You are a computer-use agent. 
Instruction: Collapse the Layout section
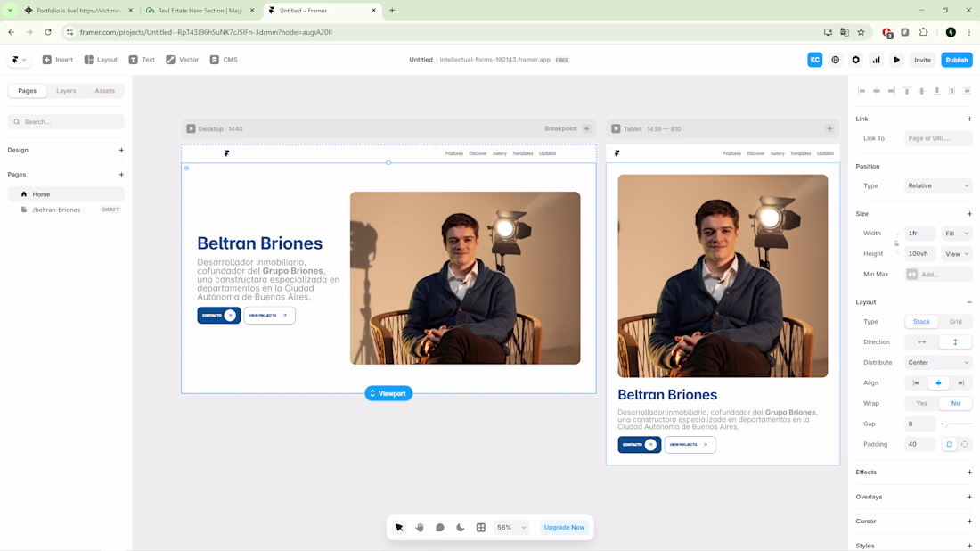click(969, 302)
